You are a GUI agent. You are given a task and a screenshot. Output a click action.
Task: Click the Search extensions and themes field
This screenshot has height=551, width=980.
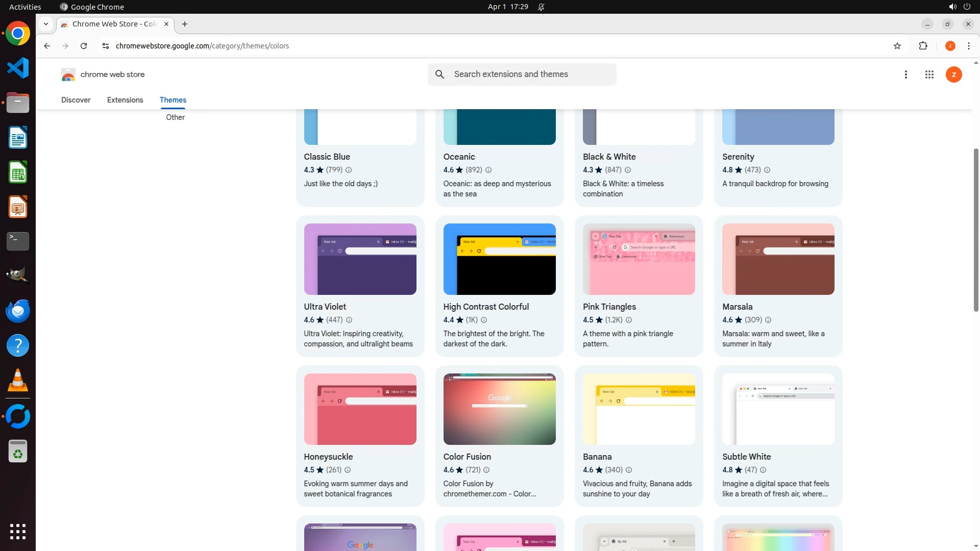531,74
